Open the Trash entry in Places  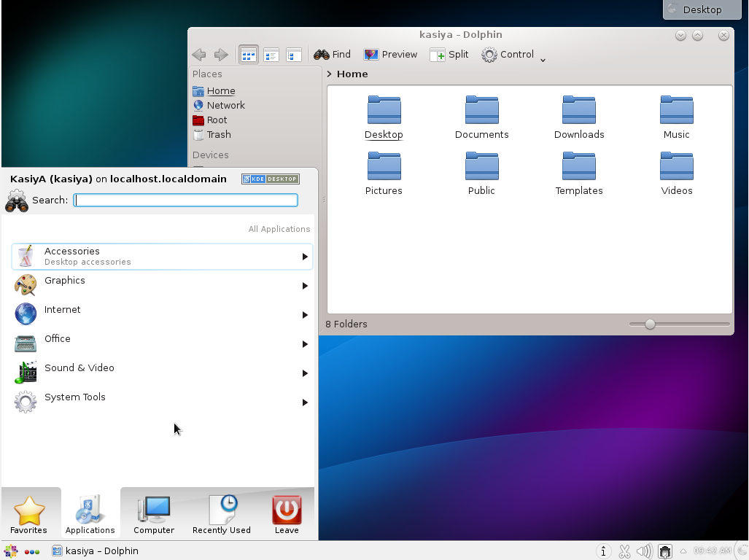[x=218, y=134]
